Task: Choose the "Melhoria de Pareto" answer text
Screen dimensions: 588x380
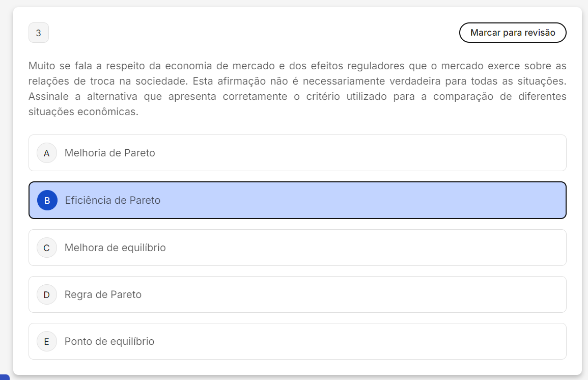Action: [x=110, y=153]
